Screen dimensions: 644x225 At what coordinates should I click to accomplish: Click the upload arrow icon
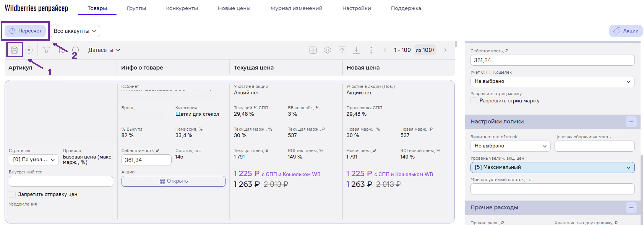pos(342,50)
